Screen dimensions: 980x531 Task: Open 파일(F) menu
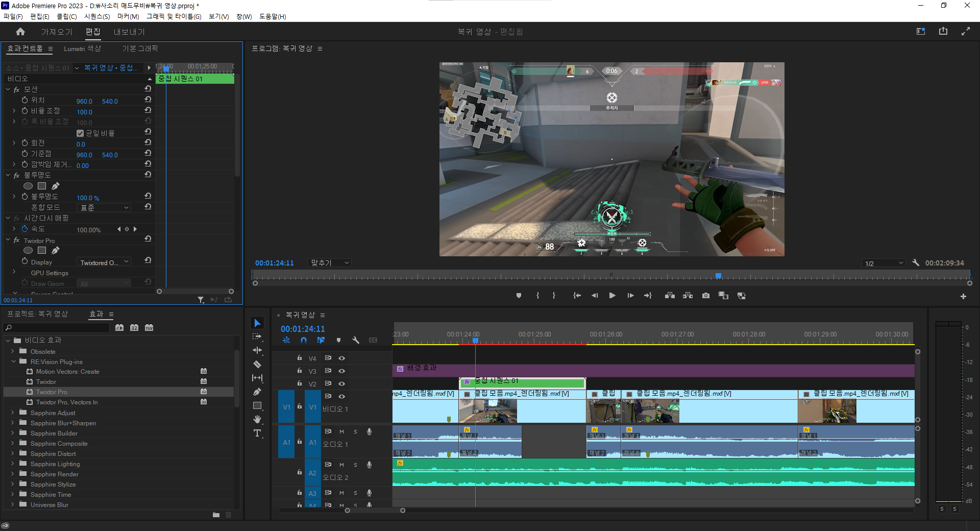(13, 16)
